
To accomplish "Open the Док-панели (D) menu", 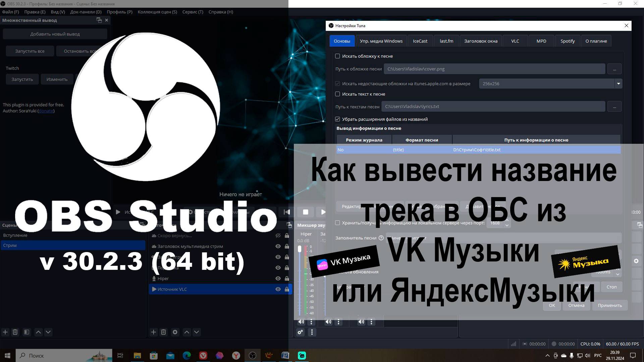I will (x=86, y=12).
